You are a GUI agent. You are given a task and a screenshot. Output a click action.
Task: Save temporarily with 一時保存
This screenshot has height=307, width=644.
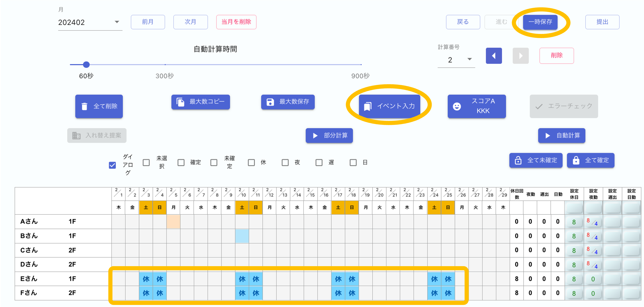point(540,22)
